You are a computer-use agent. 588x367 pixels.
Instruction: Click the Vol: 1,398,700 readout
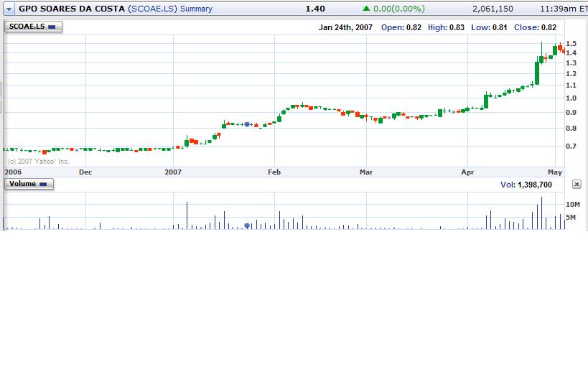coord(526,185)
